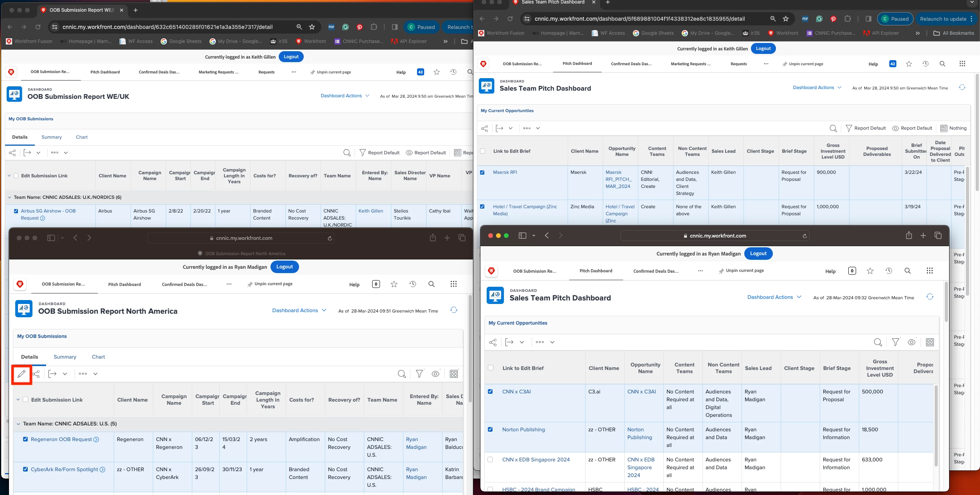Click the filter funnel icon in North America report

tap(419, 374)
